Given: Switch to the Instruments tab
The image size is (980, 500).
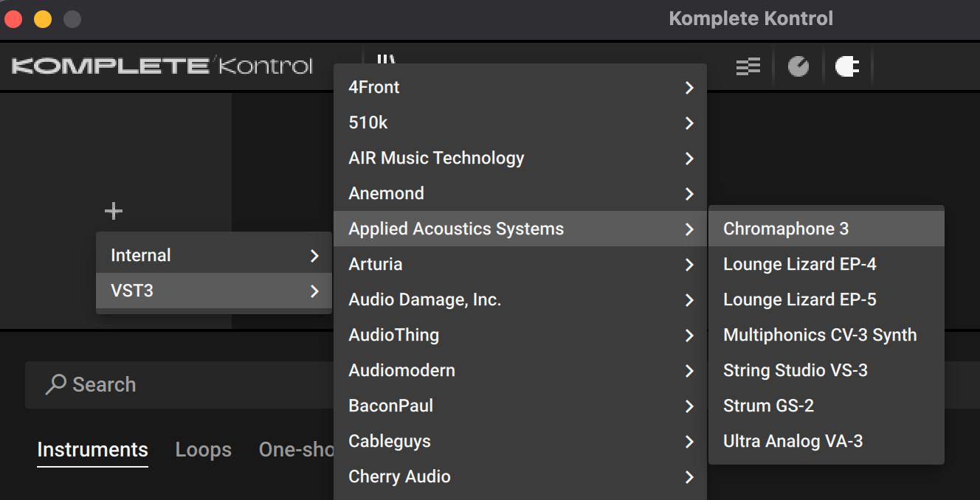Looking at the screenshot, I should tap(92, 450).
